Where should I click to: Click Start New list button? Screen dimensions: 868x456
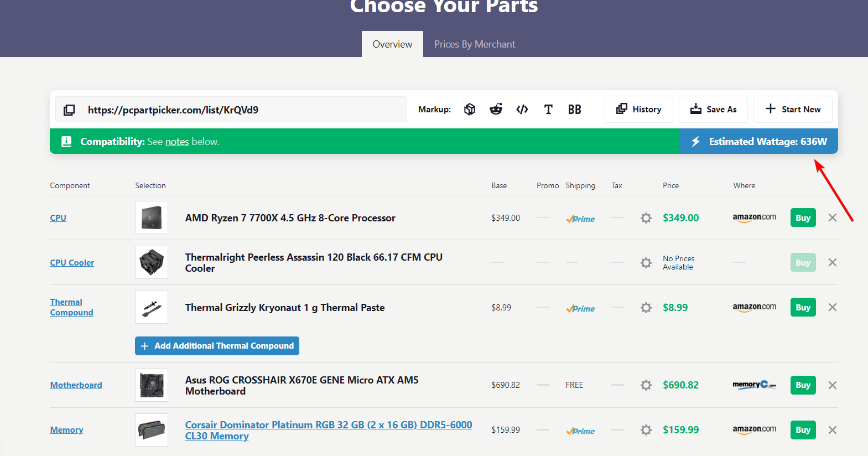pos(792,110)
